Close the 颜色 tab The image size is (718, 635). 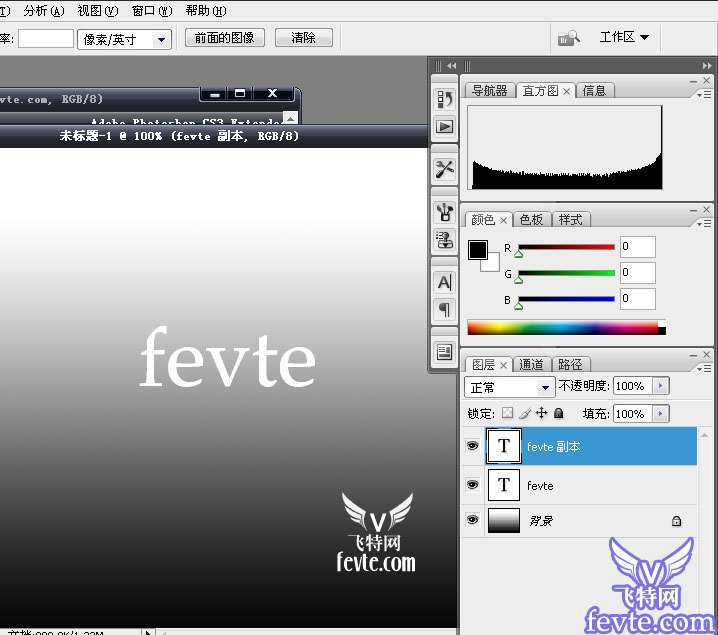pos(503,221)
